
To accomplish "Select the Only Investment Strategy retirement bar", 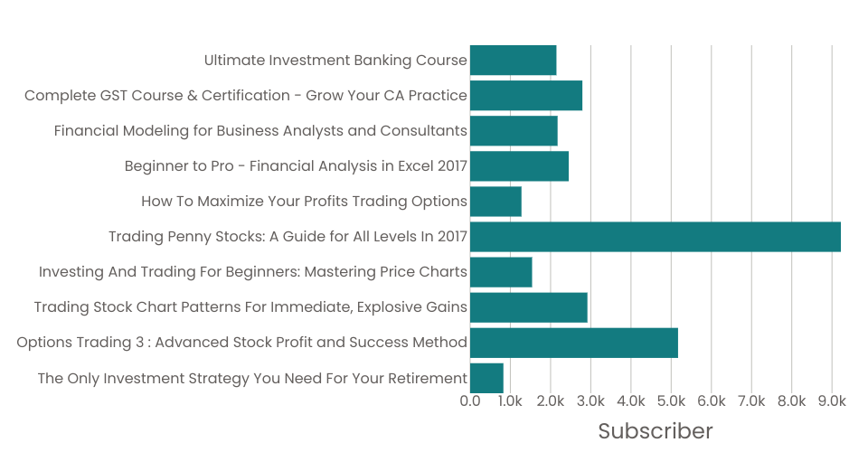I will click(x=486, y=378).
